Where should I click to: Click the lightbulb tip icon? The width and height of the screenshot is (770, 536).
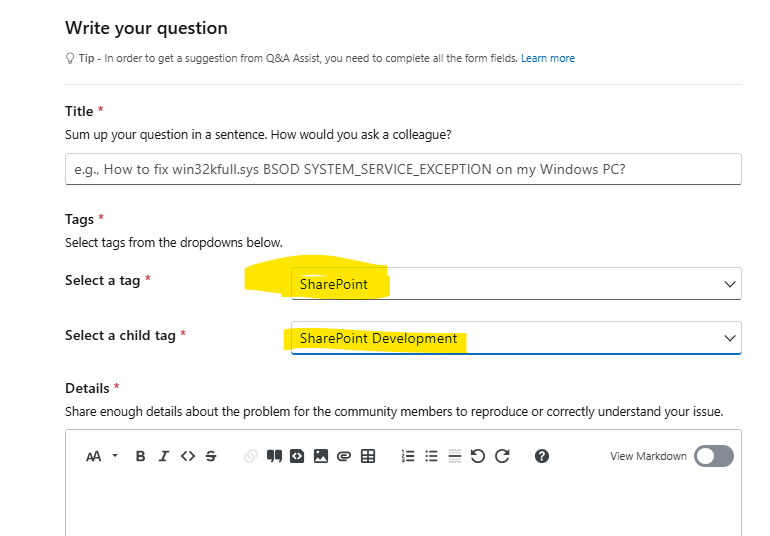click(70, 58)
